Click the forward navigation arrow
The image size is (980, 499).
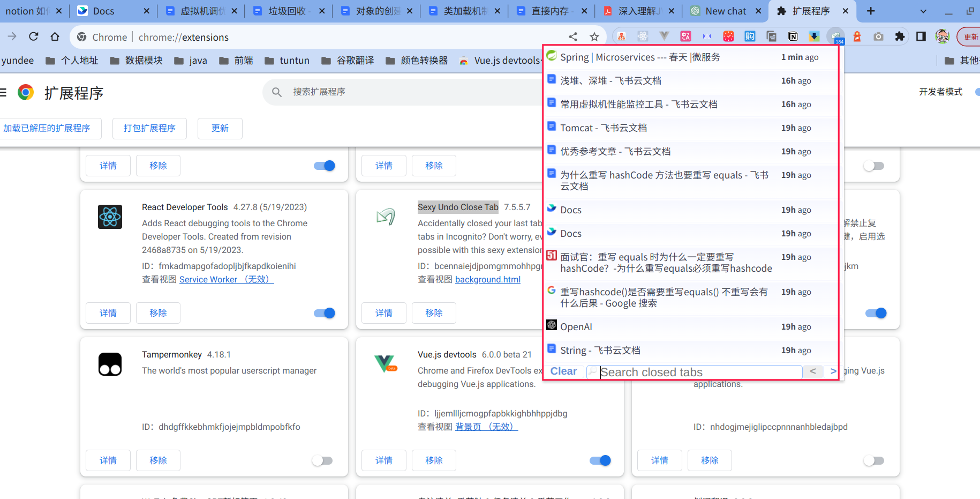(x=12, y=36)
